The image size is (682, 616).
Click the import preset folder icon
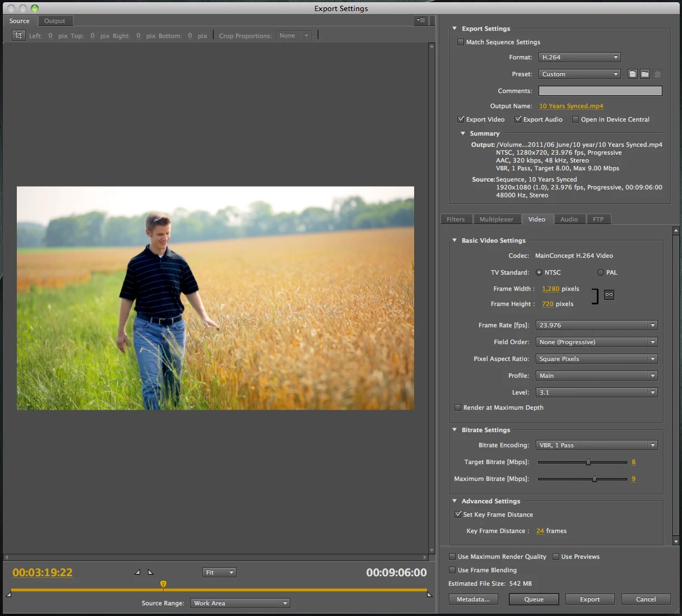[645, 74]
